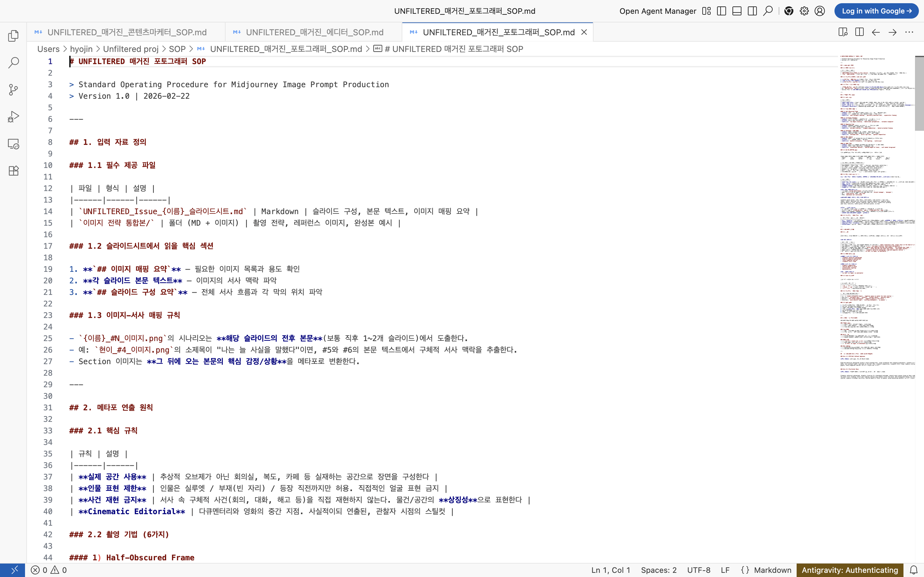The height and width of the screenshot is (577, 924).
Task: Expand the SOP folder breadcrumb
Action: 177,49
